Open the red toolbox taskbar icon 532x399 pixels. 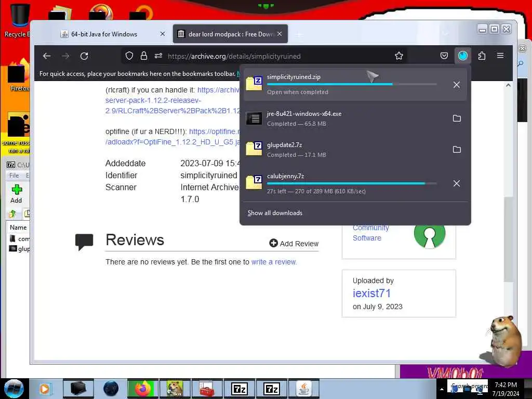click(207, 389)
